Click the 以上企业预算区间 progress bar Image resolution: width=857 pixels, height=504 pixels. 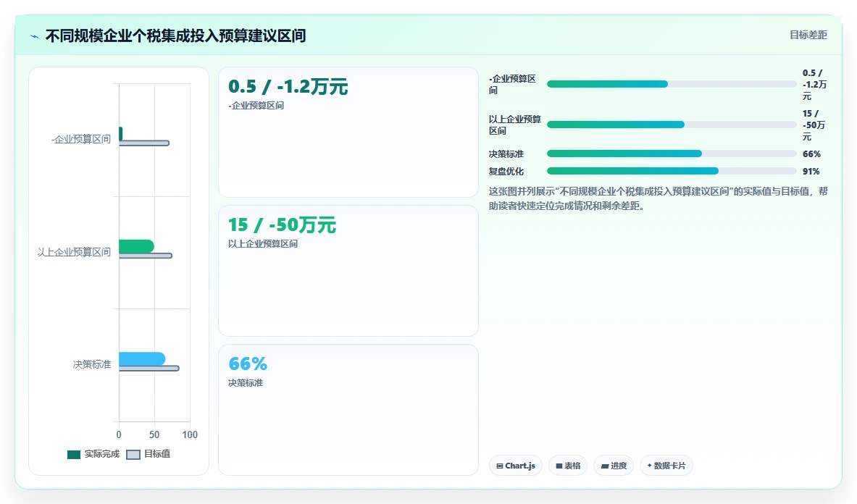tap(672, 125)
